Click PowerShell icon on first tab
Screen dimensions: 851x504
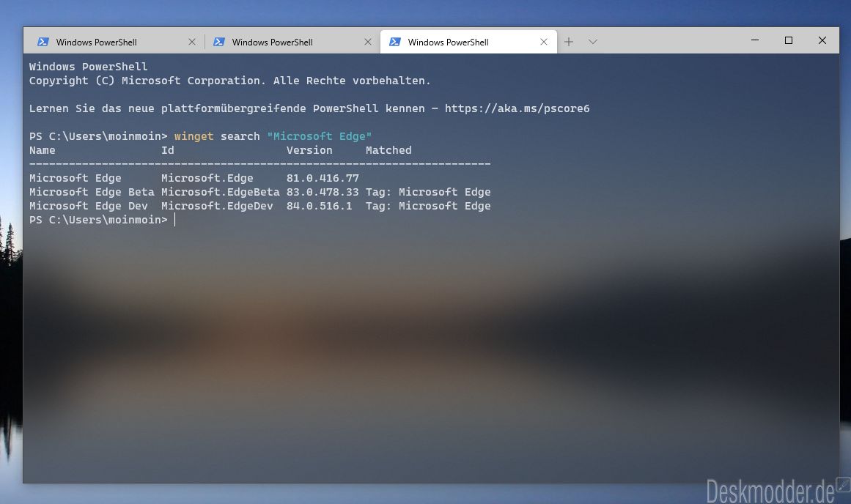[x=43, y=42]
